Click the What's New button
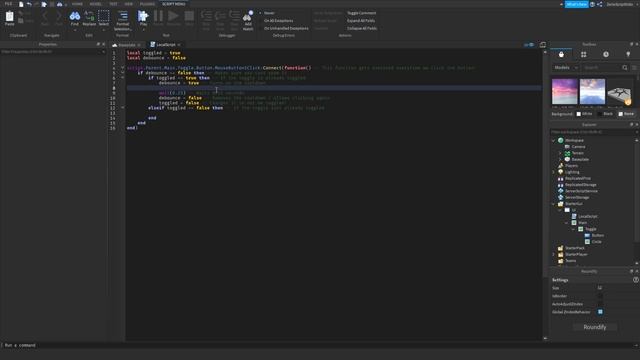This screenshot has height=360, width=640. click(x=576, y=4)
